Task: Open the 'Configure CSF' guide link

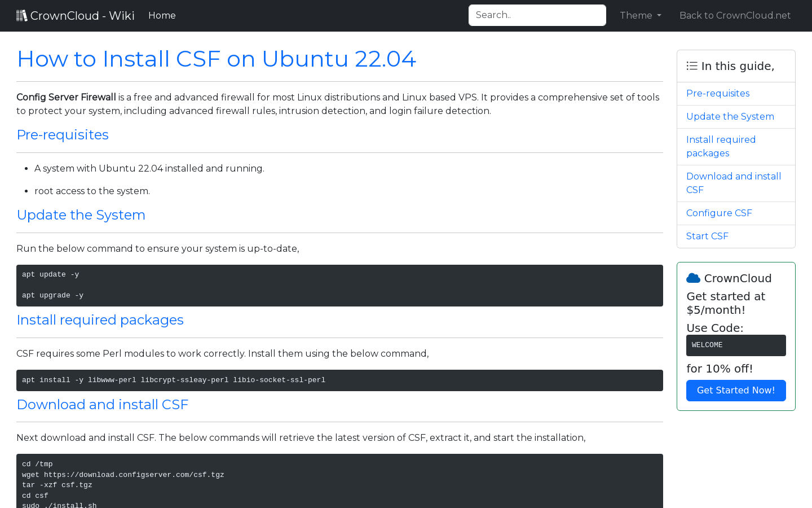Action: (719, 213)
